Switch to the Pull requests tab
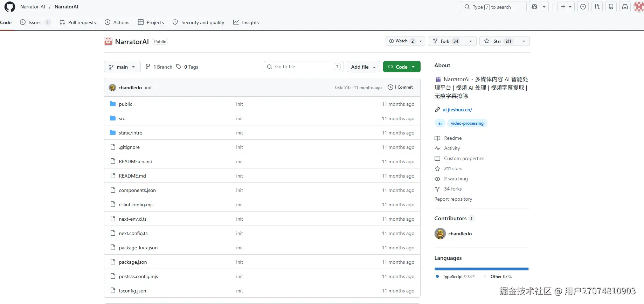This screenshot has width=644, height=304. click(78, 22)
